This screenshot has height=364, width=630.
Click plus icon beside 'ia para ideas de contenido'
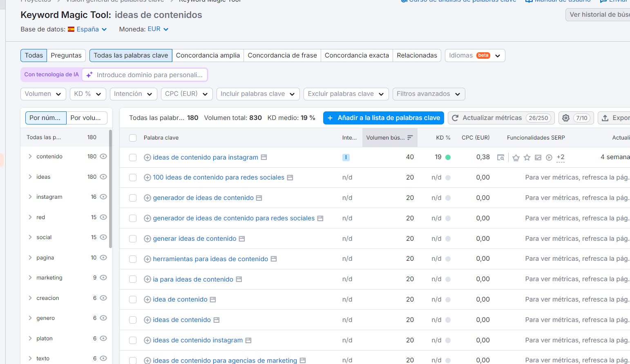(147, 280)
